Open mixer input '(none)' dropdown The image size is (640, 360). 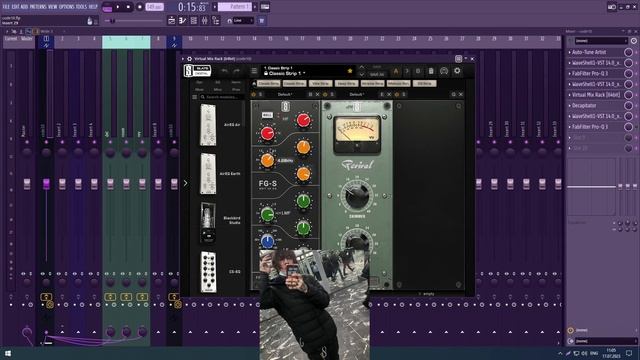[601, 41]
